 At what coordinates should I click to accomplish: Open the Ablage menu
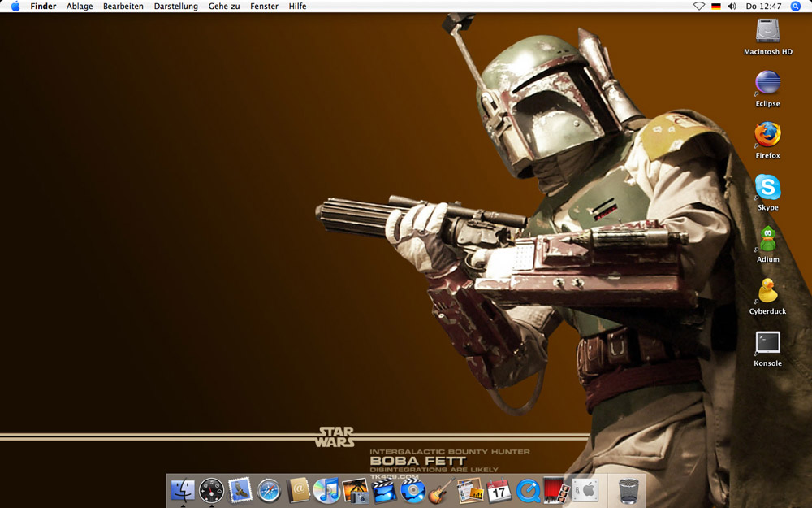80,7
